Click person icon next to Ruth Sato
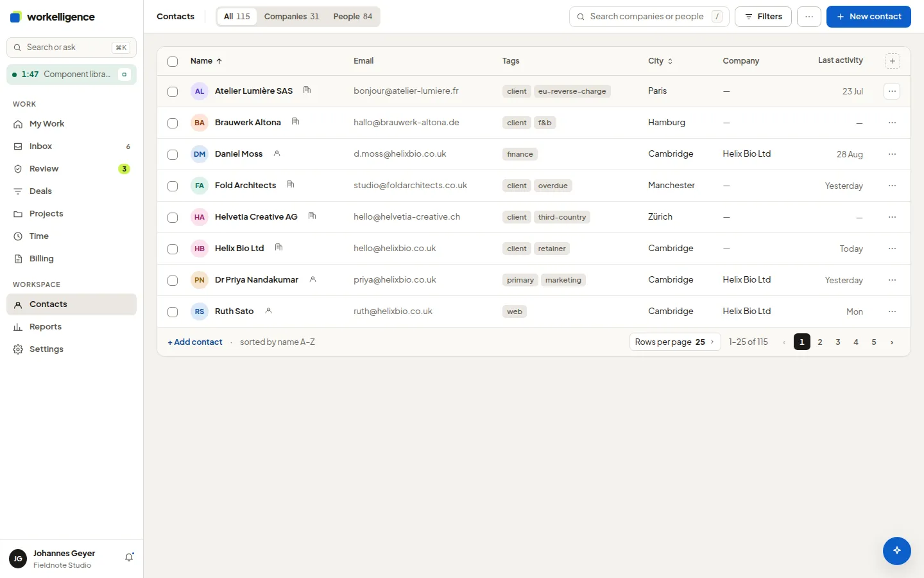The width and height of the screenshot is (924, 578). 268,311
